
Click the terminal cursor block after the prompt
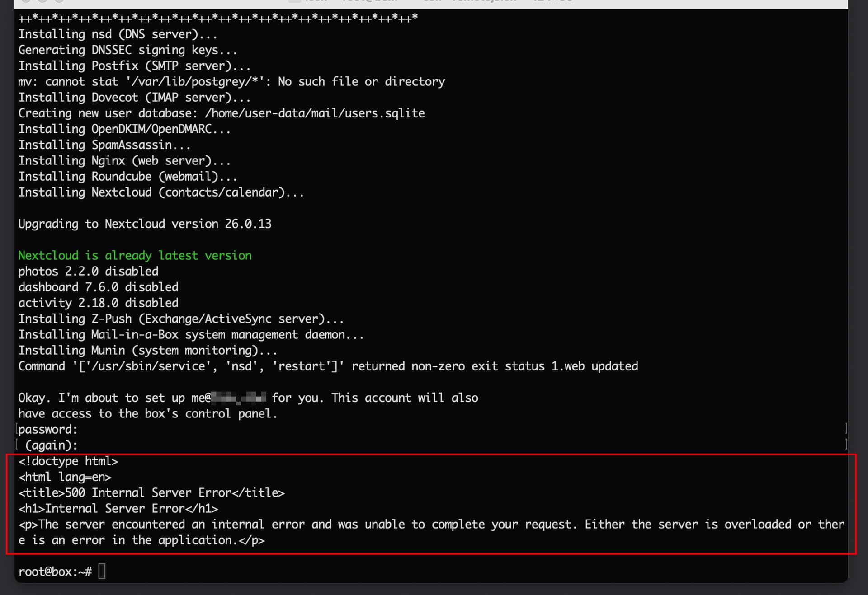102,571
